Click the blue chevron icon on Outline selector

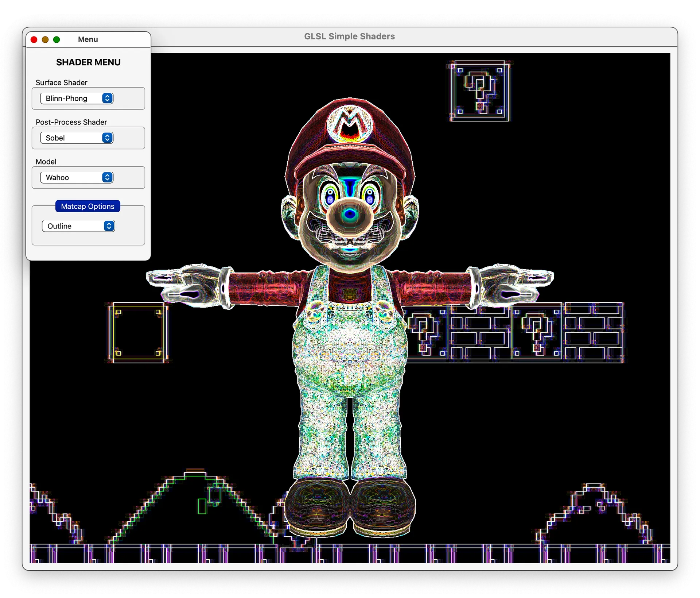[109, 226]
